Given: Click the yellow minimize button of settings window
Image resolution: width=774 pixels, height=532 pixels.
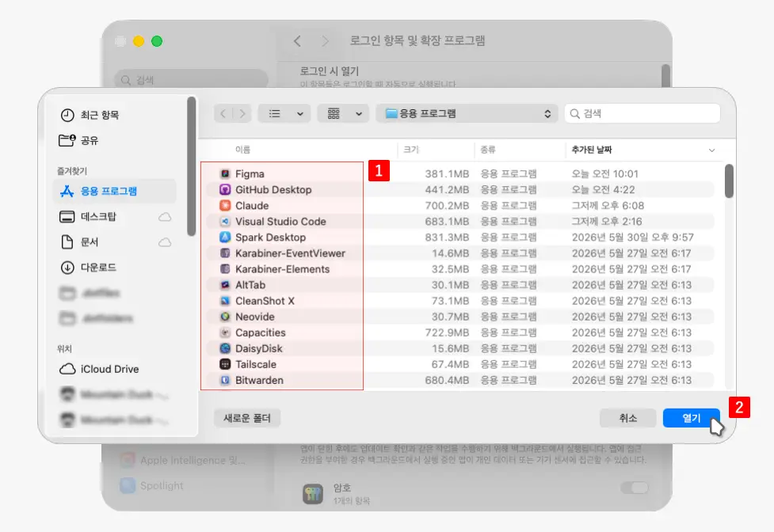Looking at the screenshot, I should click(139, 41).
